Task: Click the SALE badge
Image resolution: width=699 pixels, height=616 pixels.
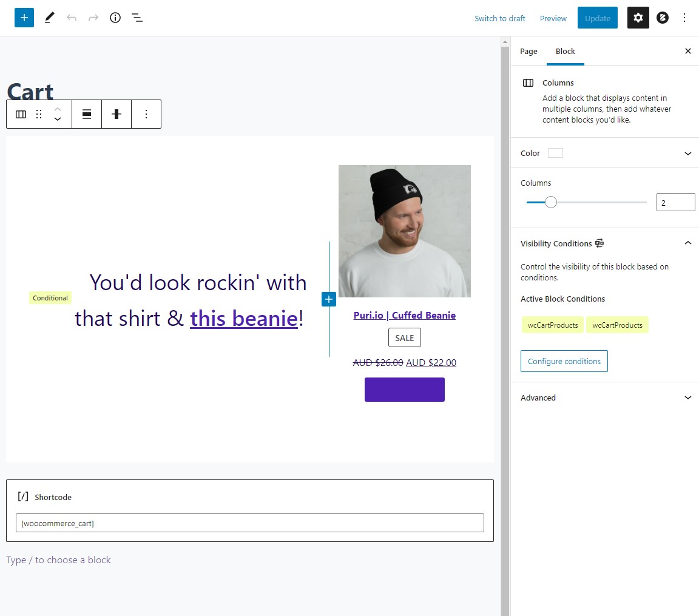Action: [404, 338]
